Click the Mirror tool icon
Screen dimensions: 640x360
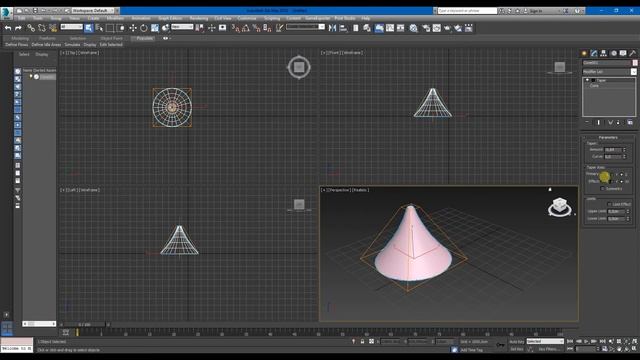coord(332,28)
